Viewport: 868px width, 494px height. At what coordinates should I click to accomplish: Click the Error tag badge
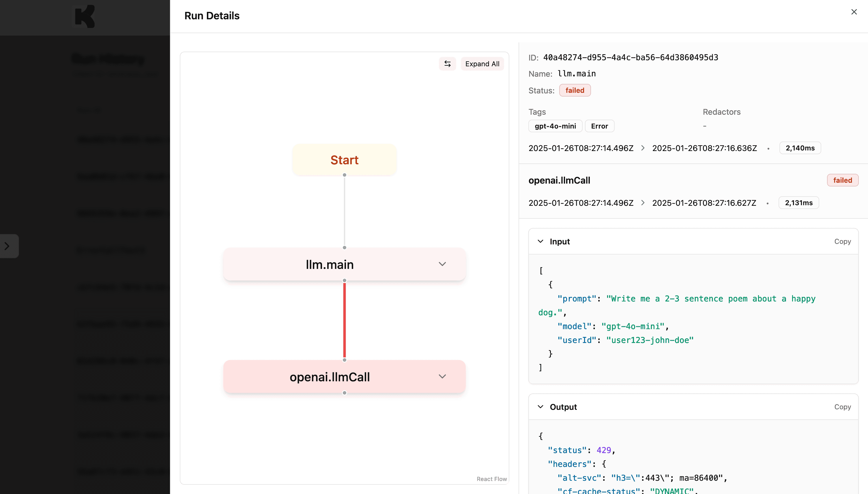coord(599,126)
